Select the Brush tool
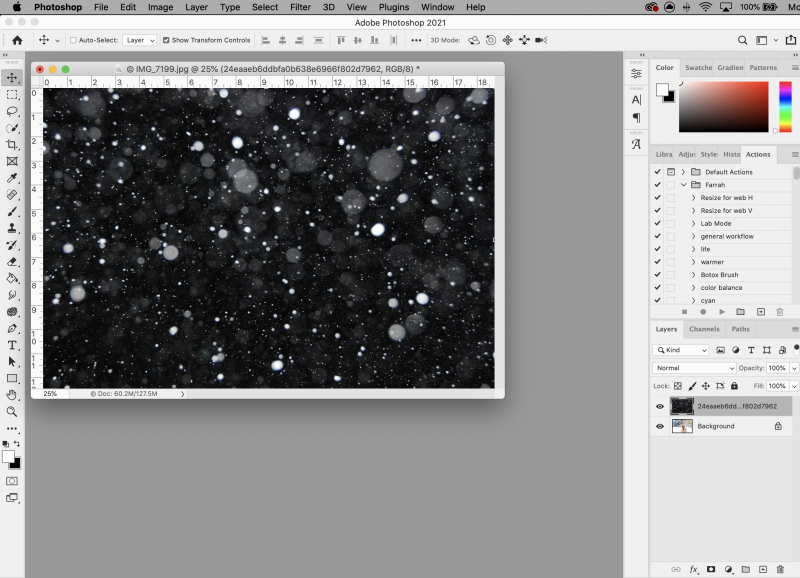The height and width of the screenshot is (578, 800). 12,211
